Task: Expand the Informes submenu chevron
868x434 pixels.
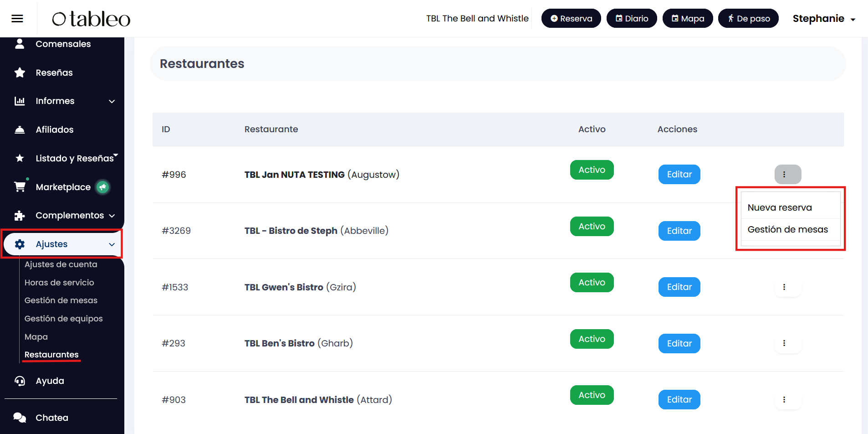Action: pos(112,101)
